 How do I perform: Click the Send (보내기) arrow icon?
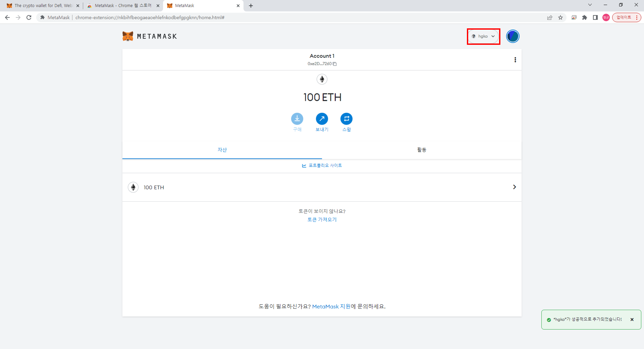click(x=322, y=119)
